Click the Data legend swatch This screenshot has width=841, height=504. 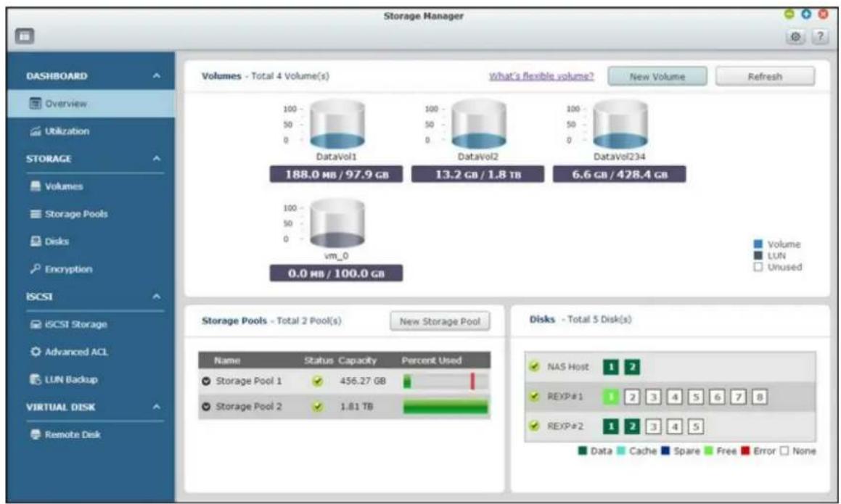tap(583, 450)
